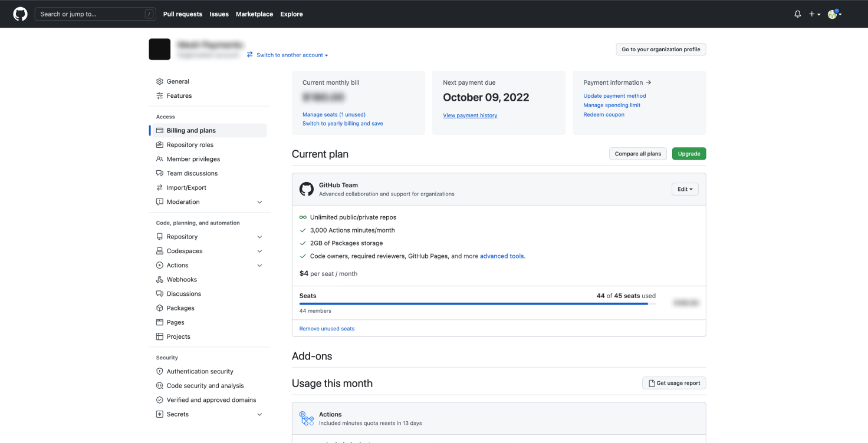This screenshot has height=443, width=868.
Task: Click the Team discussions comment icon
Action: click(160, 174)
